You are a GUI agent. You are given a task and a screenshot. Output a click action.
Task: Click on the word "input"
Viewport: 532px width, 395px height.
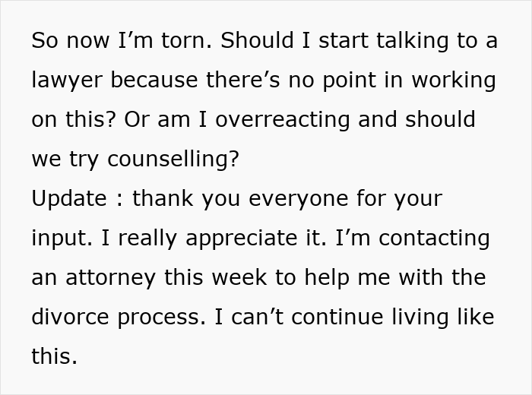[59, 239]
